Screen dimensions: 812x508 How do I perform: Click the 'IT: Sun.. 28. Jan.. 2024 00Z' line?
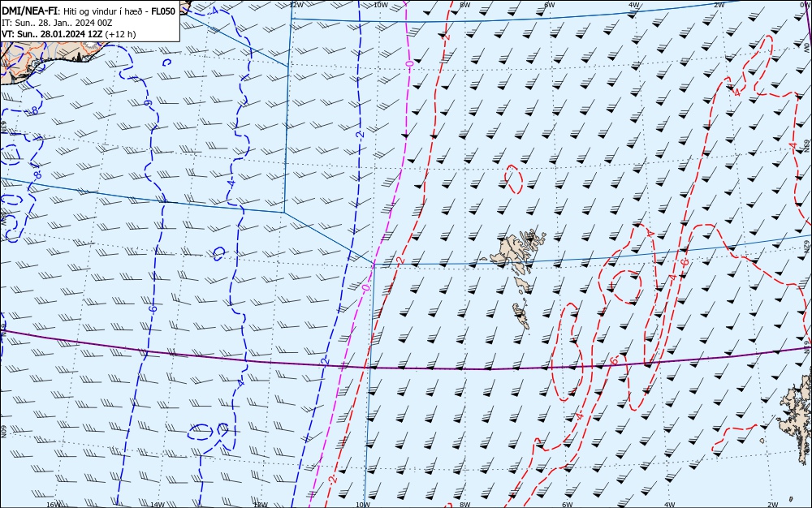click(57, 23)
